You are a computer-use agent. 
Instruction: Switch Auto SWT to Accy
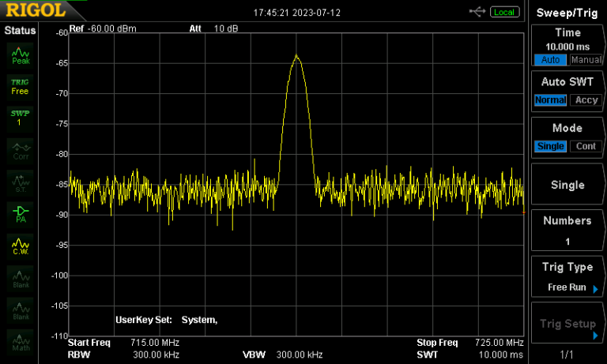pyautogui.click(x=586, y=100)
